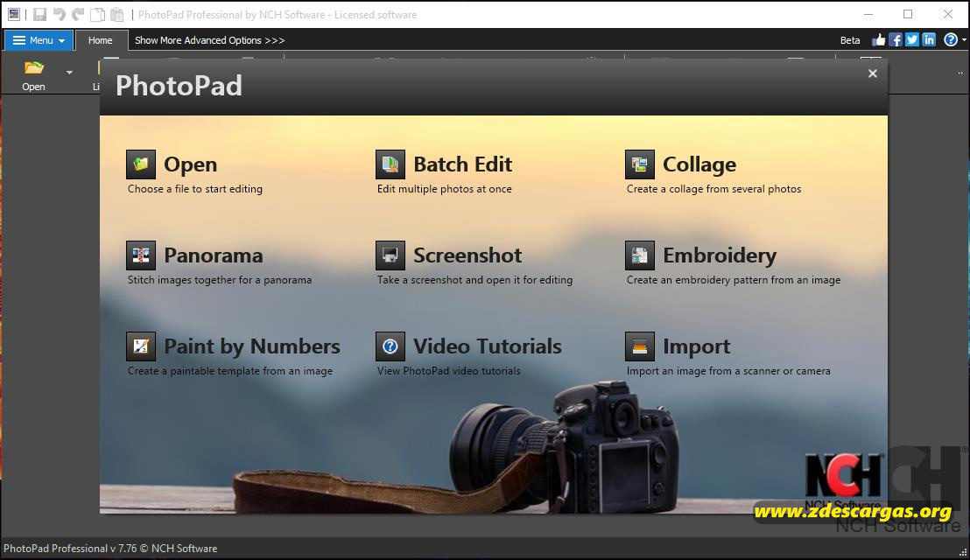970x560 pixels.
Task: Click the Open folder icon in the welcome dialog
Action: click(140, 164)
